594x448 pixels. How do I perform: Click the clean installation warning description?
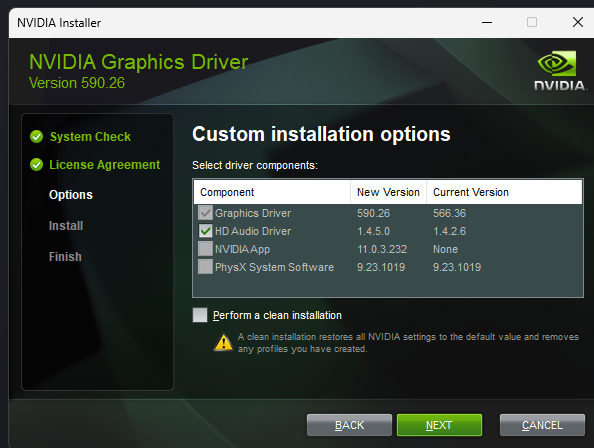click(408, 343)
